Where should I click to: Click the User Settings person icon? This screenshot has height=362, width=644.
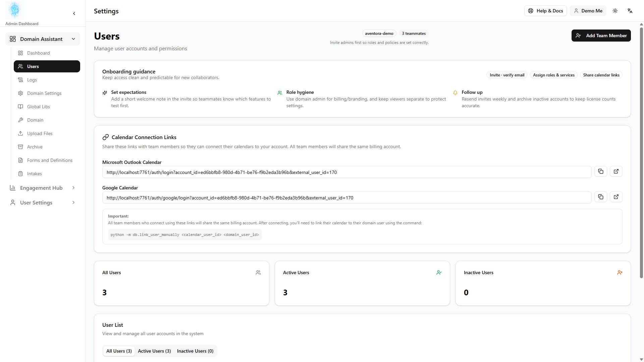coord(13,202)
